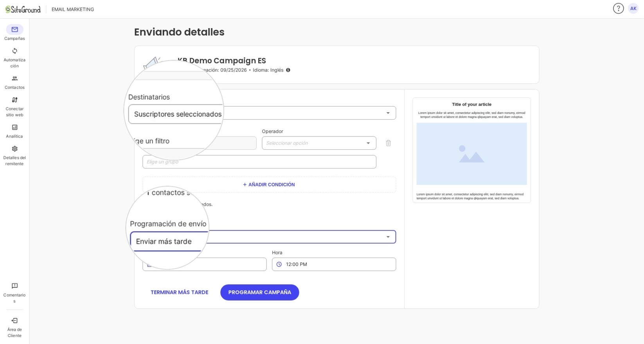This screenshot has height=344, width=644.
Task: Open the Campañas section icon
Action: (x=14, y=30)
